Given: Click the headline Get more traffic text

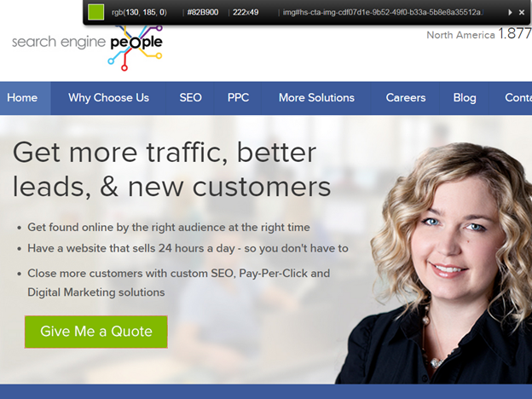Looking at the screenshot, I should click(165, 153).
